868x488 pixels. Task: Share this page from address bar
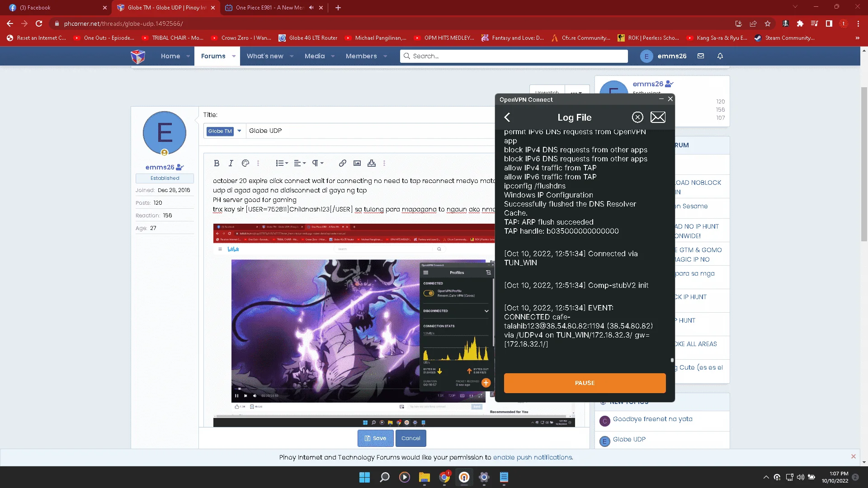[x=753, y=23]
